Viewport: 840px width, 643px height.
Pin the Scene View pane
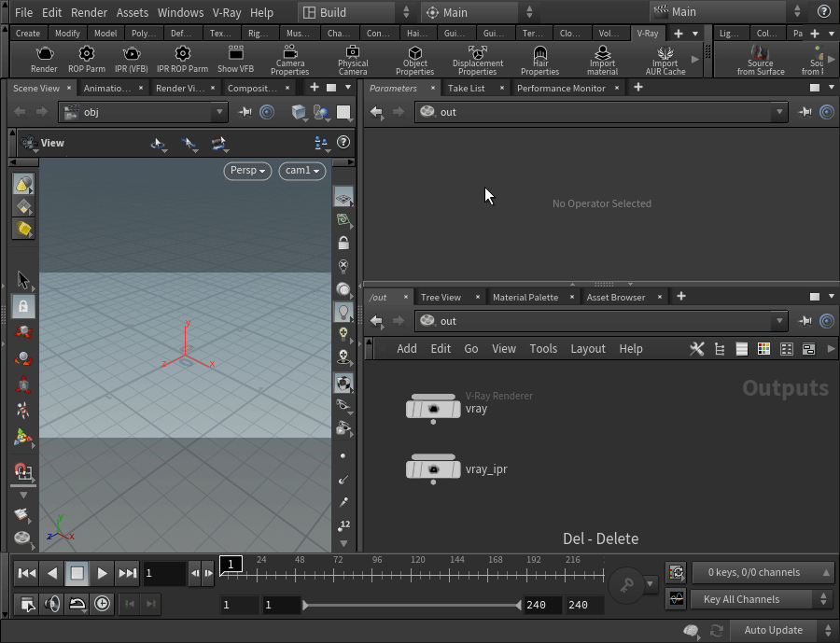click(x=245, y=112)
